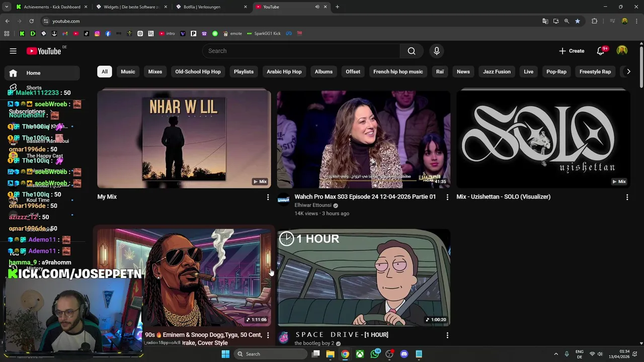
Task: Translate this page icon
Action: coord(545,21)
